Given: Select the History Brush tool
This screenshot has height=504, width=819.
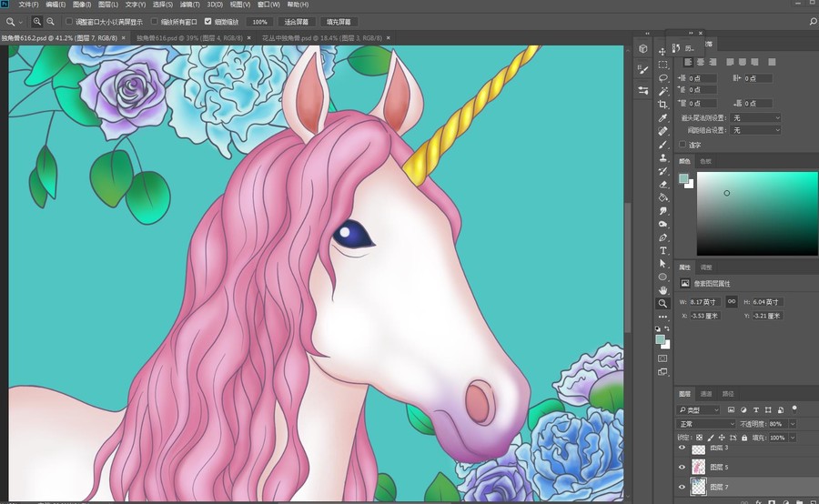Looking at the screenshot, I should [662, 171].
